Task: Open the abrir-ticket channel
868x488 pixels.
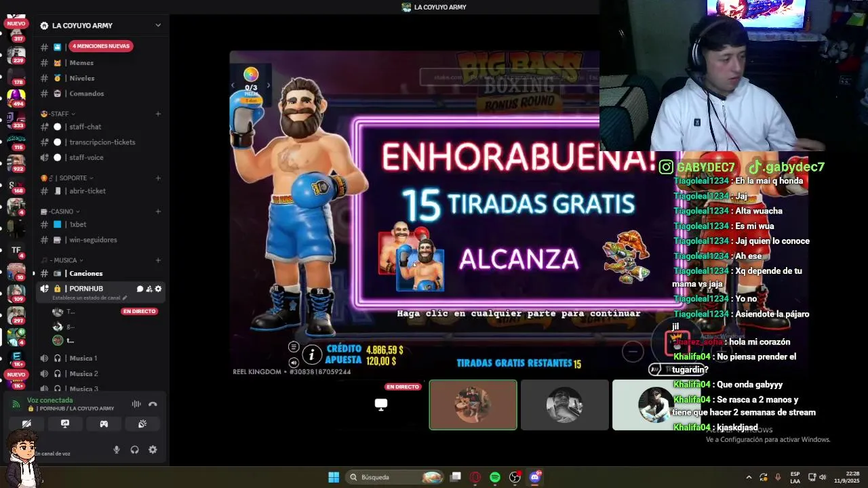Action: click(100, 191)
